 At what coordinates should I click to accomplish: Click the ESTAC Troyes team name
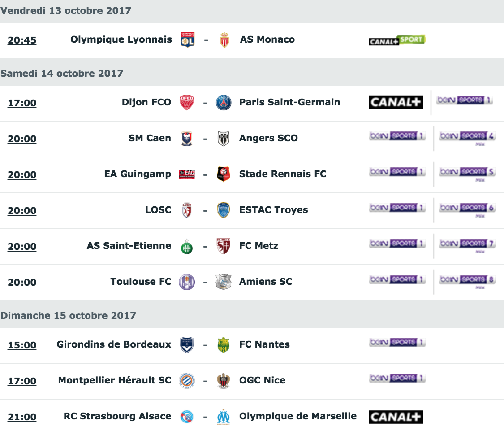coord(274,210)
